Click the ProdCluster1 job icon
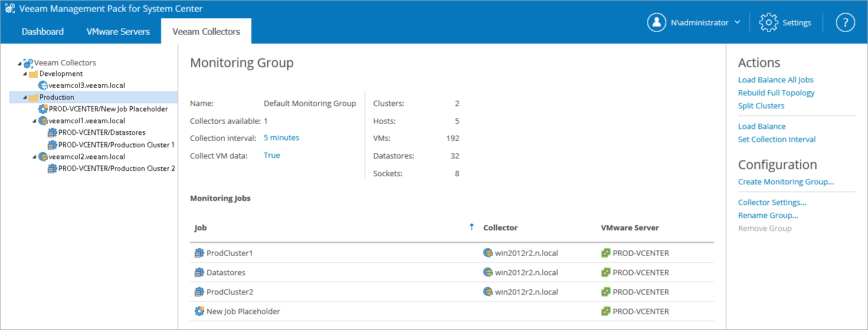This screenshot has width=868, height=330. click(x=199, y=253)
